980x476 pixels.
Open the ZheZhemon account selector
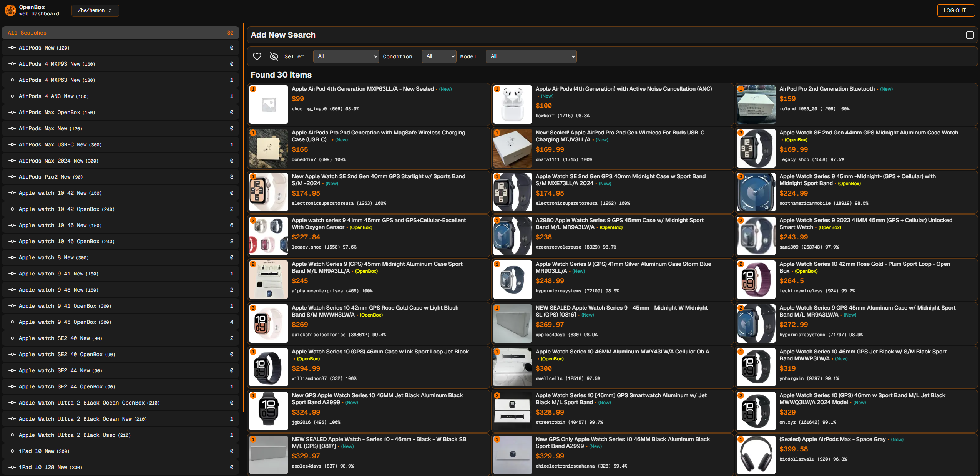click(95, 10)
